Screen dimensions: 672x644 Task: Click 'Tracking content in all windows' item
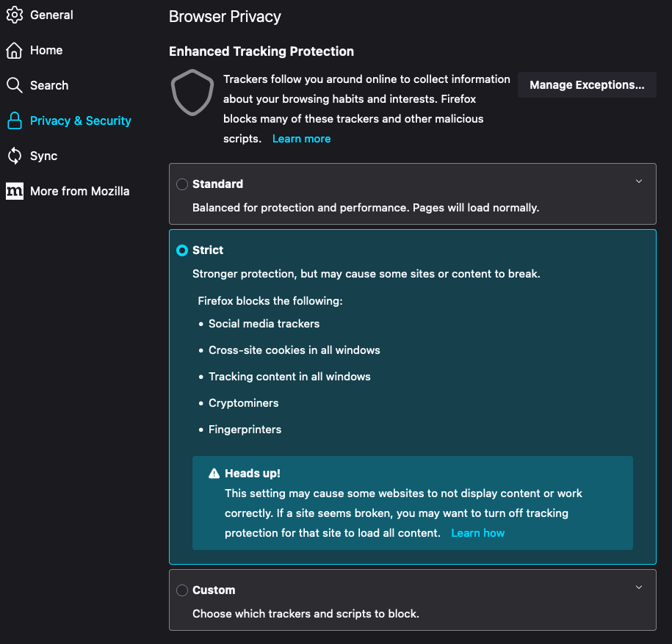[x=289, y=377]
